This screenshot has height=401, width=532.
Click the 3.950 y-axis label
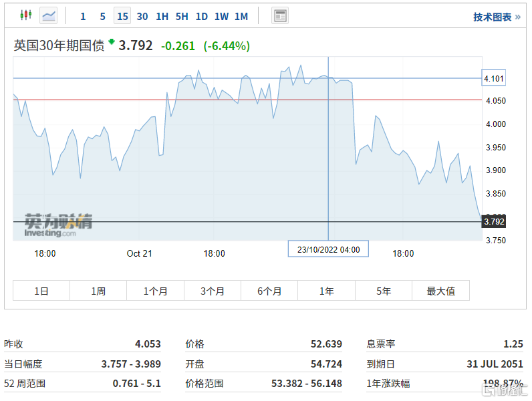496,147
